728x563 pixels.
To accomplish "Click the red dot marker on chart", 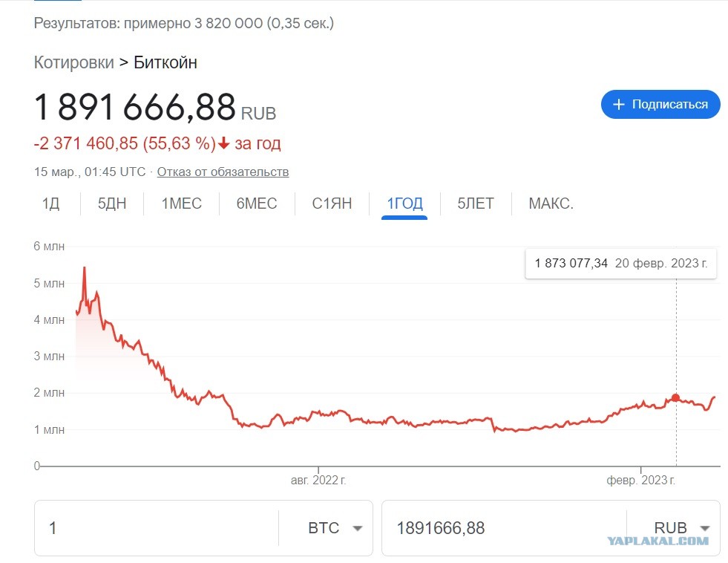I will click(x=675, y=397).
